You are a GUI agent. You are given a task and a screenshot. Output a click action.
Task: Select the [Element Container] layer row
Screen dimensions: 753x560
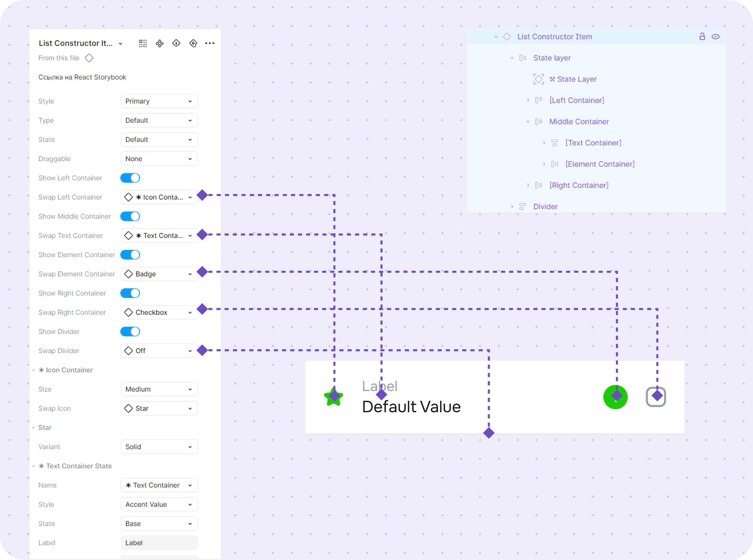pos(596,164)
